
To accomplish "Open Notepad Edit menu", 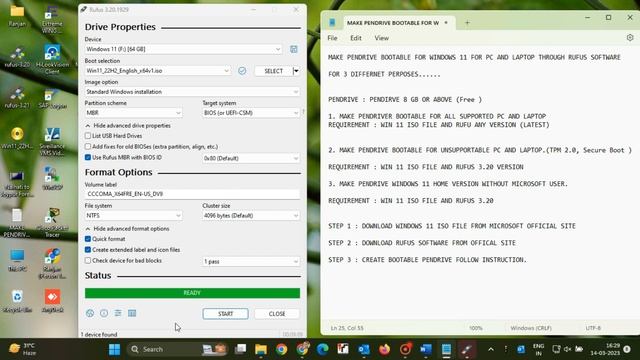I will click(x=356, y=38).
